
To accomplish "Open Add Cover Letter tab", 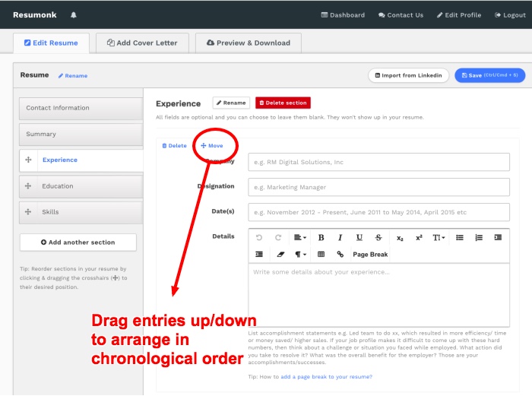I will click(x=142, y=43).
